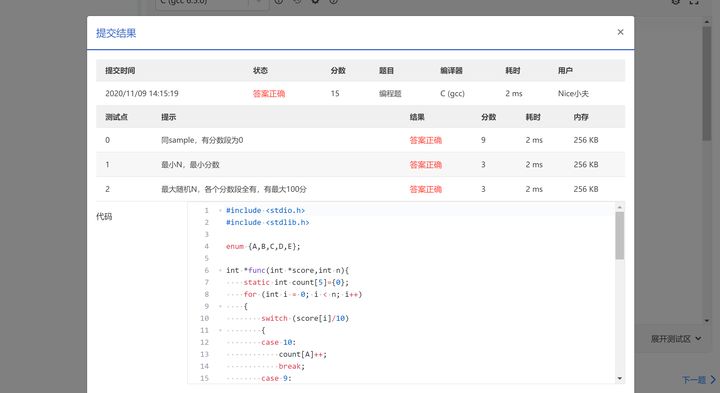Image resolution: width=720 pixels, height=393 pixels.
Task: Click the 256 KB memory of test point 1
Action: tap(586, 165)
